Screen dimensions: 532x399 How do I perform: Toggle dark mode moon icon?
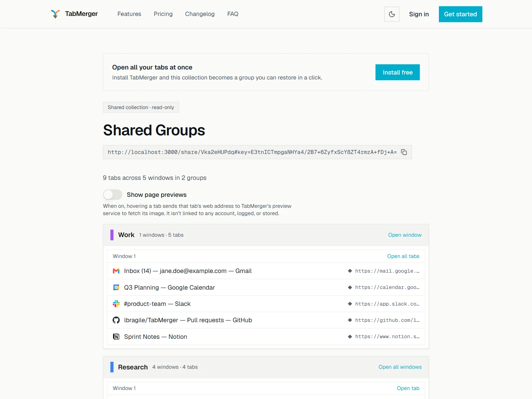392,14
